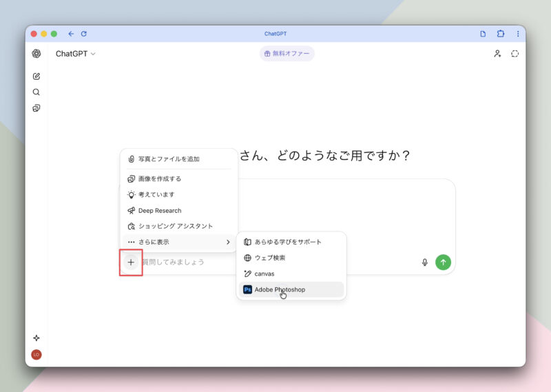Open the ChatGPT model selector dropdown
This screenshot has height=392, width=551.
(x=75, y=54)
